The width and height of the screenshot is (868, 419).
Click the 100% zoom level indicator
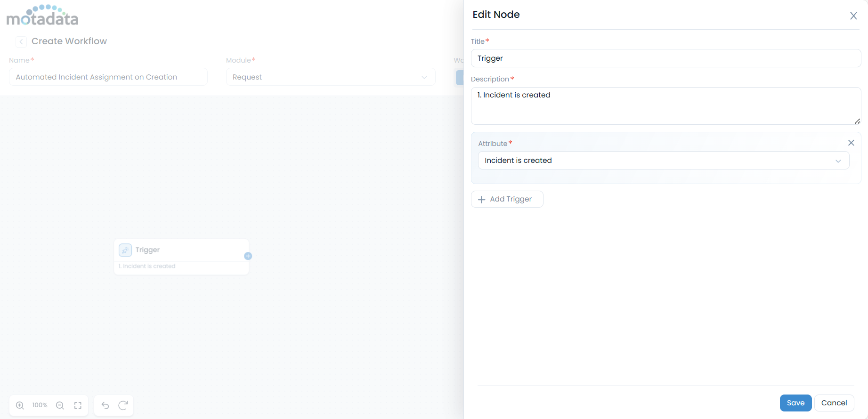[40, 405]
